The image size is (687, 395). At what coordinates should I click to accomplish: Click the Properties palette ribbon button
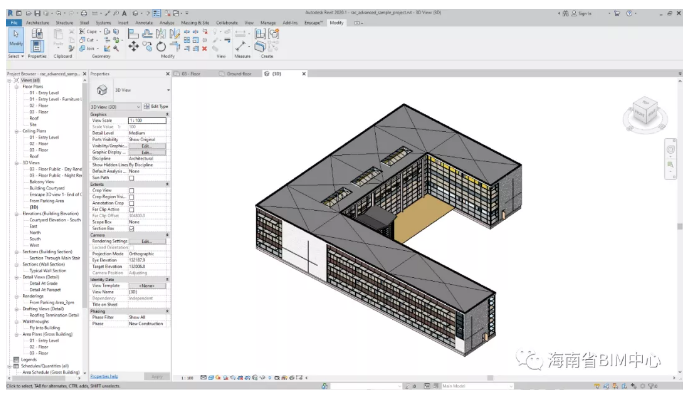point(37,46)
